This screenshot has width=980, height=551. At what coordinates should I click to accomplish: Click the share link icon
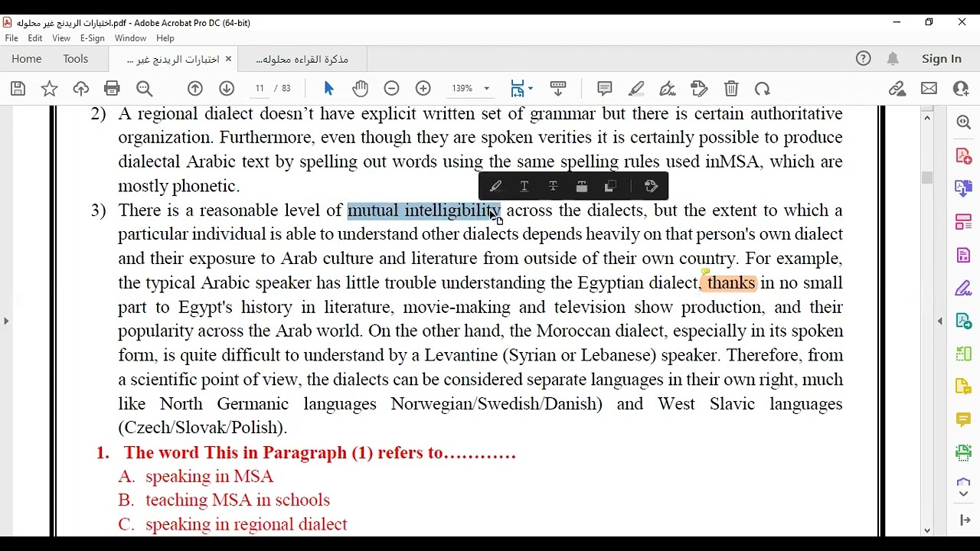coord(897,89)
